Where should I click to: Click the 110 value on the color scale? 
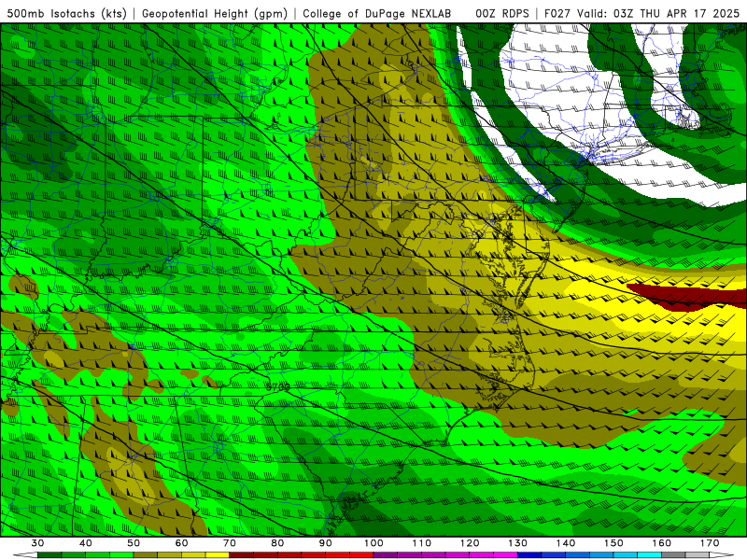pyautogui.click(x=422, y=543)
